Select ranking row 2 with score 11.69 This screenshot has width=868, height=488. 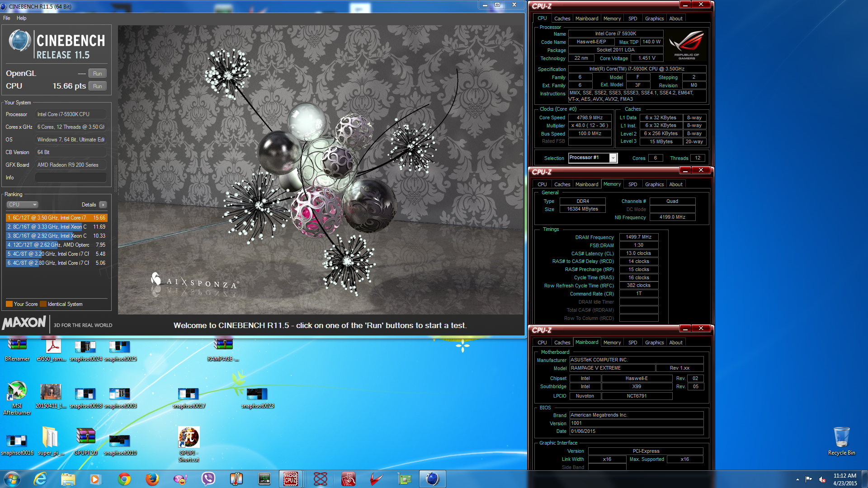(57, 227)
